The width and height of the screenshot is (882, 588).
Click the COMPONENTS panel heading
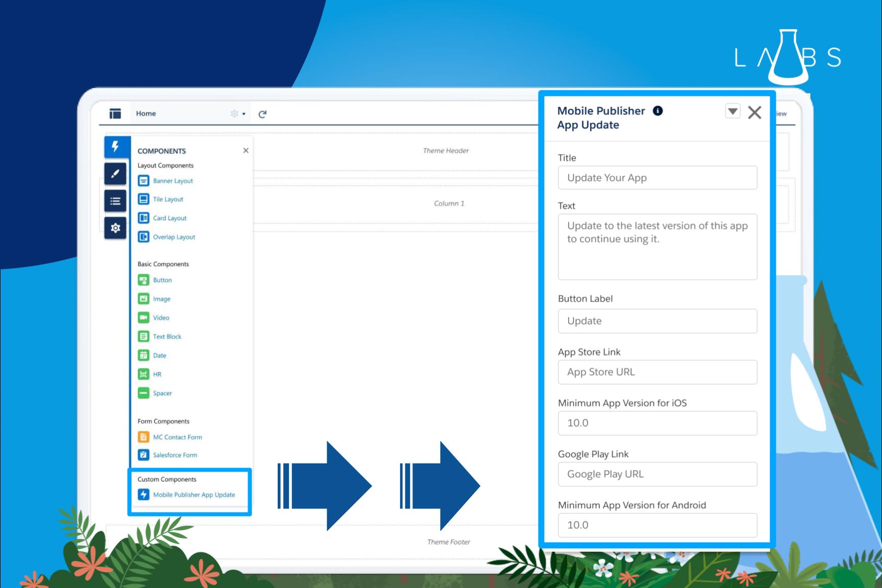[x=162, y=151]
